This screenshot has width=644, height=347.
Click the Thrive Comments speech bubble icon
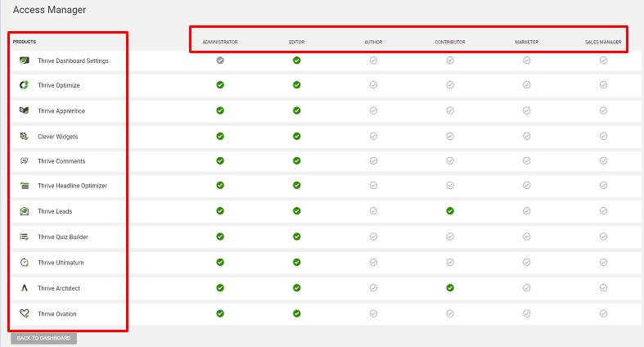(25, 161)
